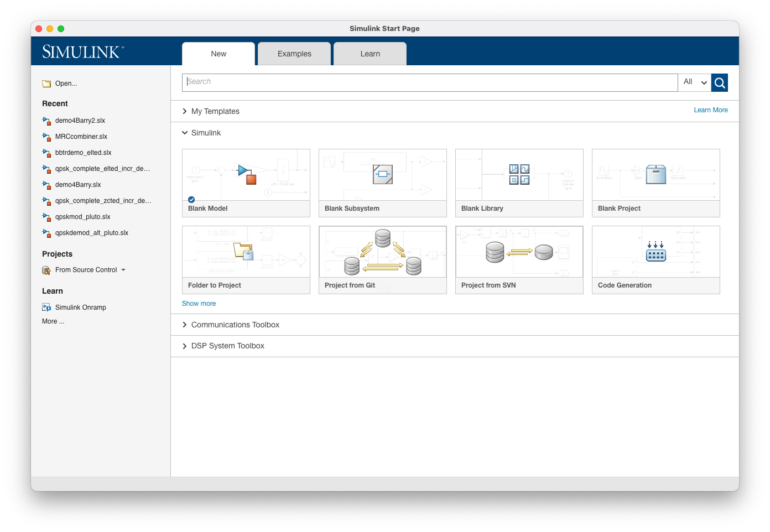770x532 pixels.
Task: Open recent file qpsk_complete_elted_incr_de…
Action: [x=103, y=169]
